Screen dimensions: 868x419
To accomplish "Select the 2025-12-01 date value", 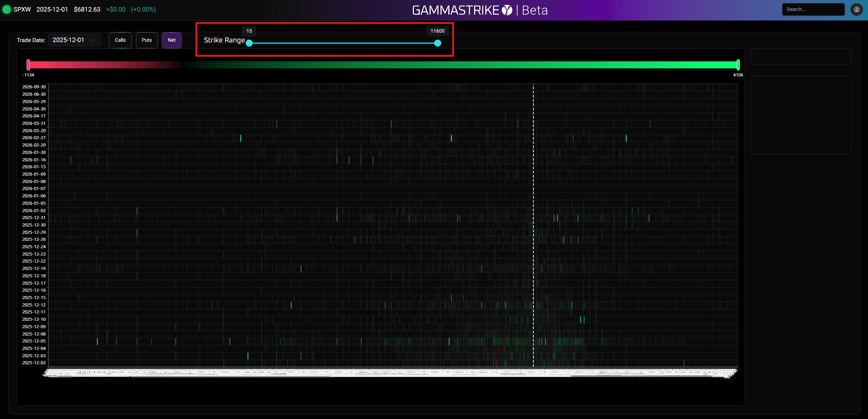I will click(x=68, y=40).
